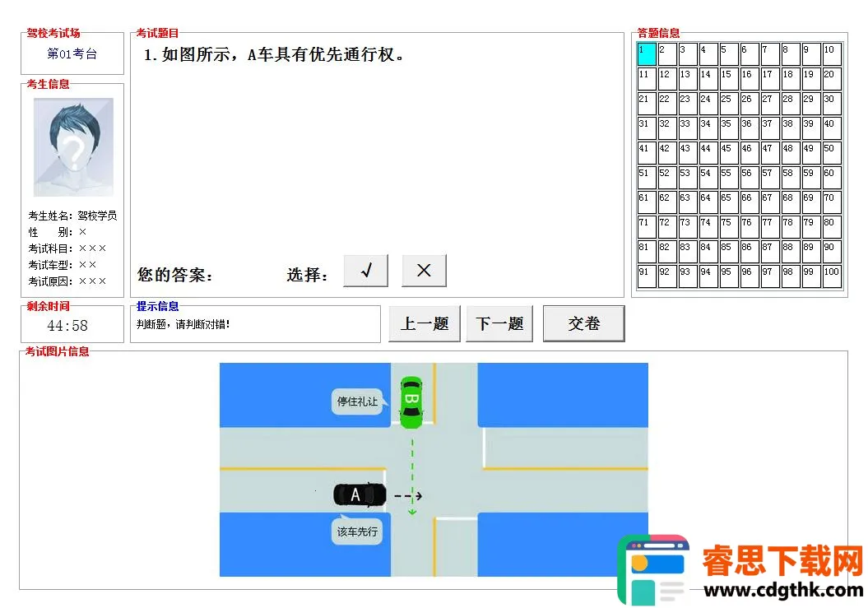
Task: Jump to question 10 in answer grid
Action: point(832,54)
